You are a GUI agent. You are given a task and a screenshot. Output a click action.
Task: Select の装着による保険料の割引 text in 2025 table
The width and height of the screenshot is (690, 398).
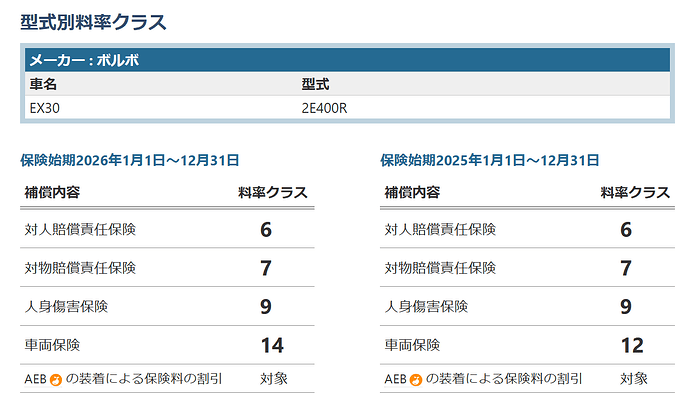(504, 379)
